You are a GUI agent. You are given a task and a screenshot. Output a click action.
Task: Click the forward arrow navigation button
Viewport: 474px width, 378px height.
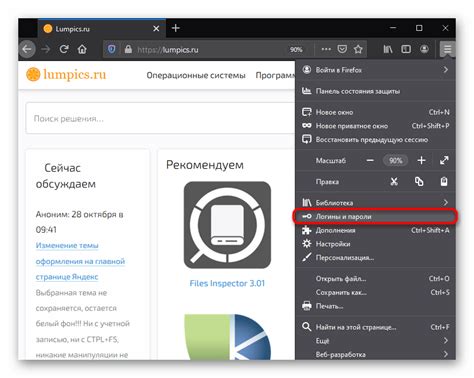click(46, 49)
